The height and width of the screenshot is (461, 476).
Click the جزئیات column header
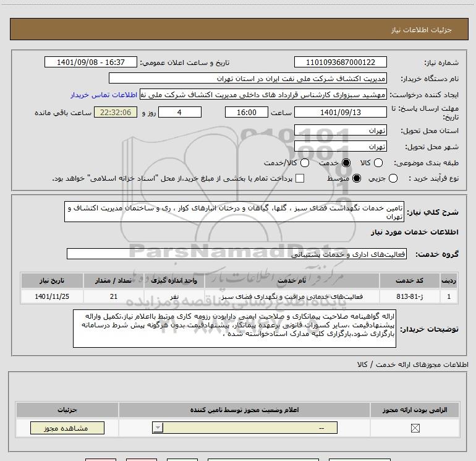(67, 410)
